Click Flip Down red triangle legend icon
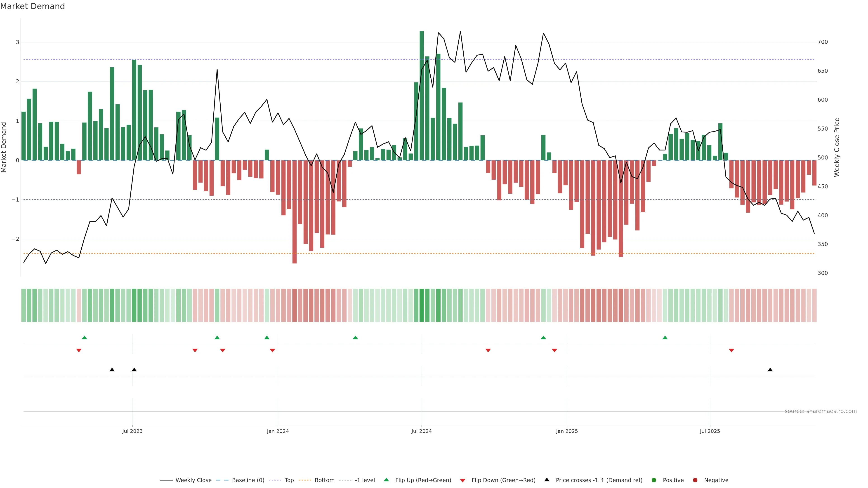This screenshot has width=868, height=488. coord(463,481)
